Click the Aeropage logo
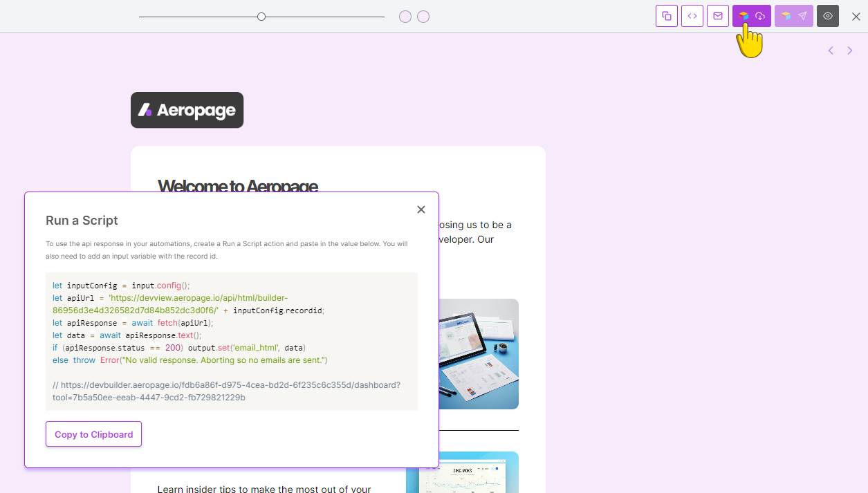This screenshot has height=493, width=868. click(x=187, y=110)
